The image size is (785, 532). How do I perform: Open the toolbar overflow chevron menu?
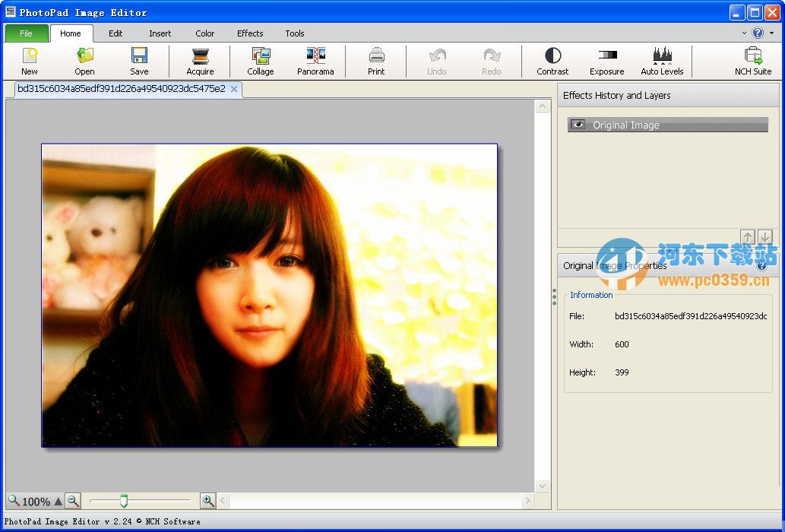pos(746,33)
